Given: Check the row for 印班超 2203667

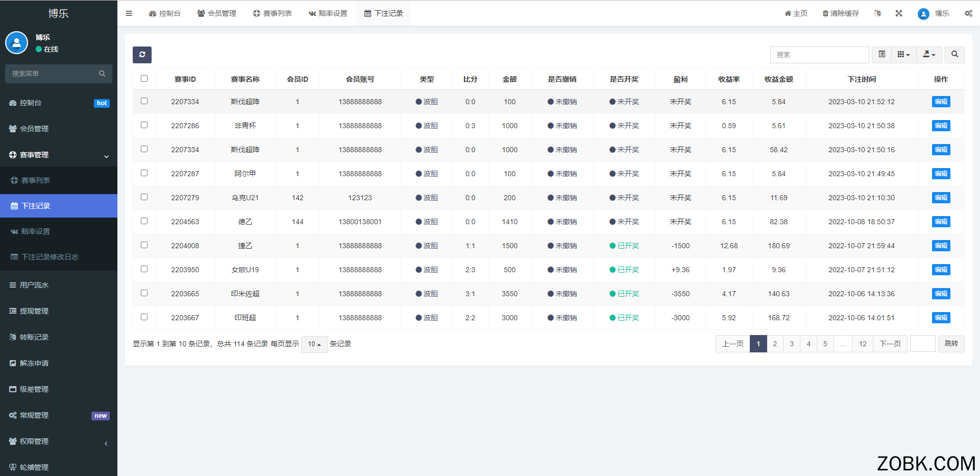Looking at the screenshot, I should [x=144, y=317].
